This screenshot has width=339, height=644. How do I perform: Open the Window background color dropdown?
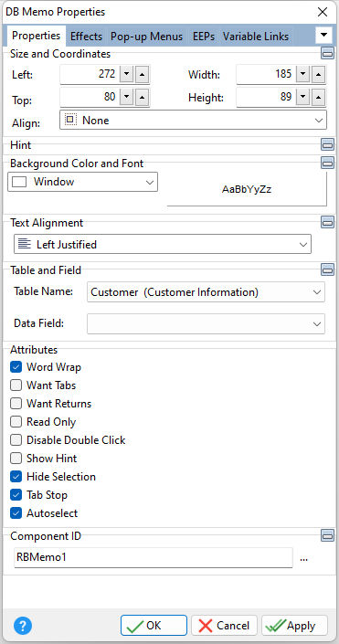pyautogui.click(x=82, y=182)
